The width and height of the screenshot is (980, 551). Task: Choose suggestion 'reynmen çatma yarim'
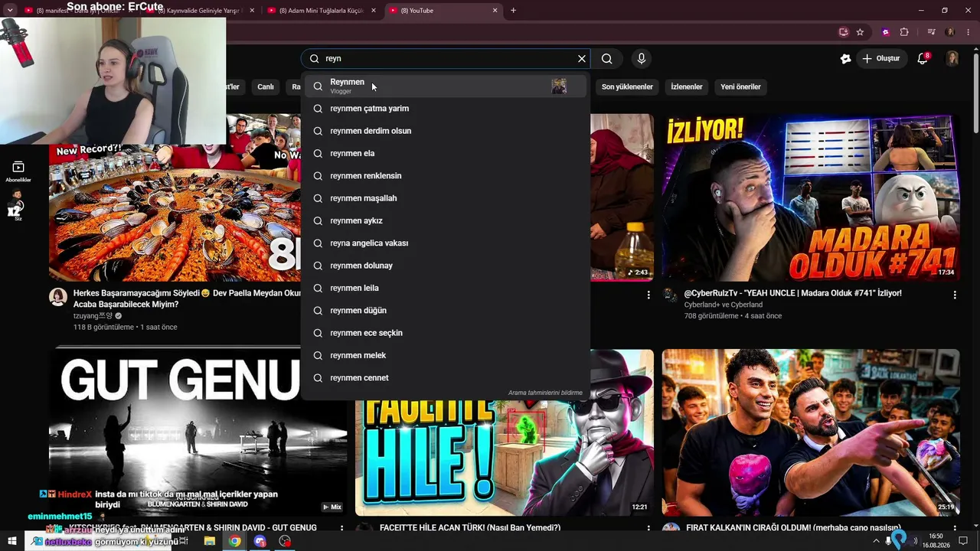446,109
